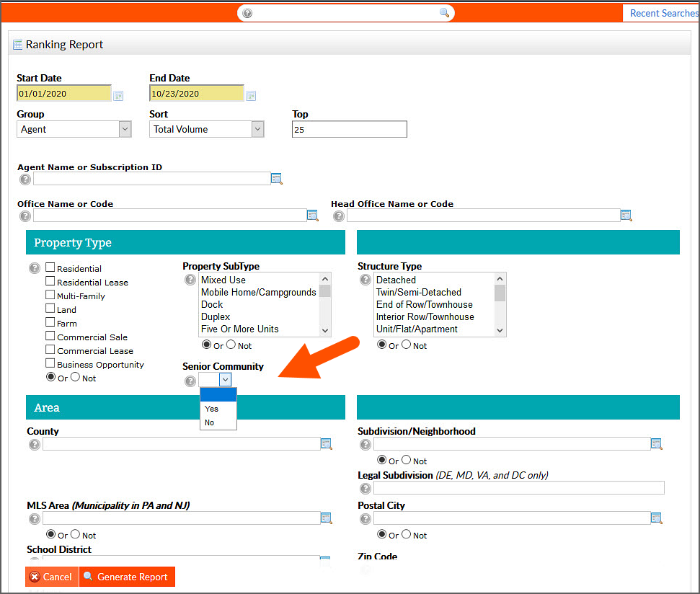Choose Yes in Senior Community list

218,409
